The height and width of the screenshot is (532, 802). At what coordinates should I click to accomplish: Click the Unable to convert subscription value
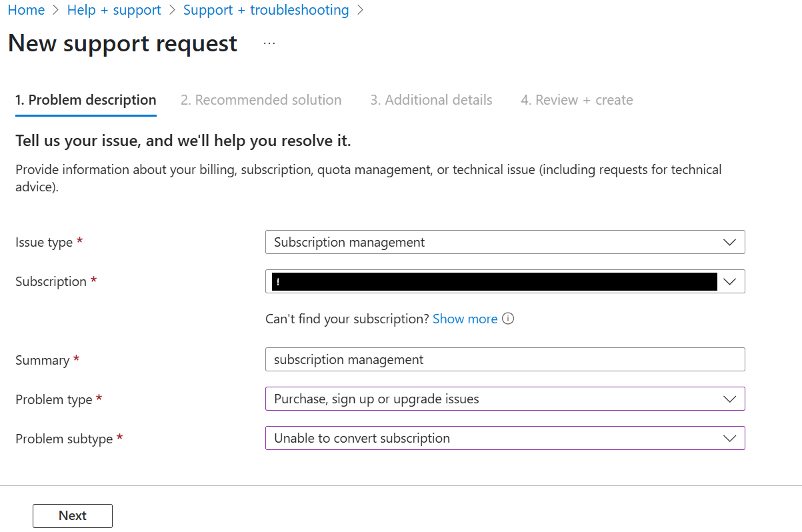click(x=362, y=439)
